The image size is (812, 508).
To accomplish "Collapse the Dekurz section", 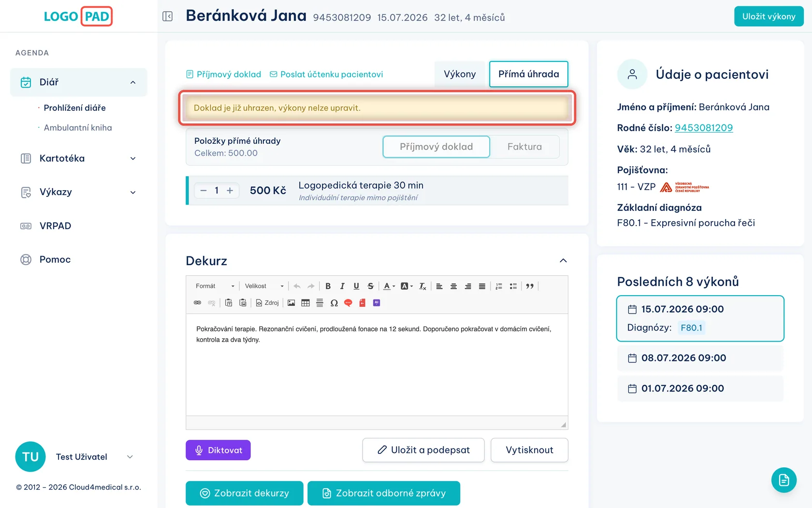I will click(x=563, y=261).
